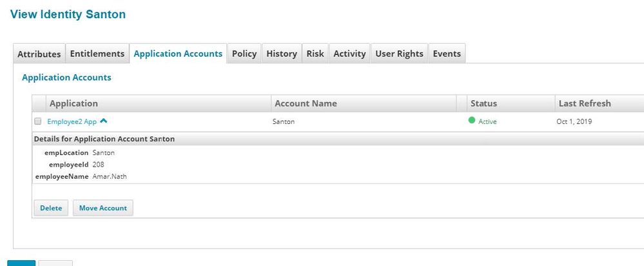644x266 pixels.
Task: Open the Events tab
Action: (447, 54)
